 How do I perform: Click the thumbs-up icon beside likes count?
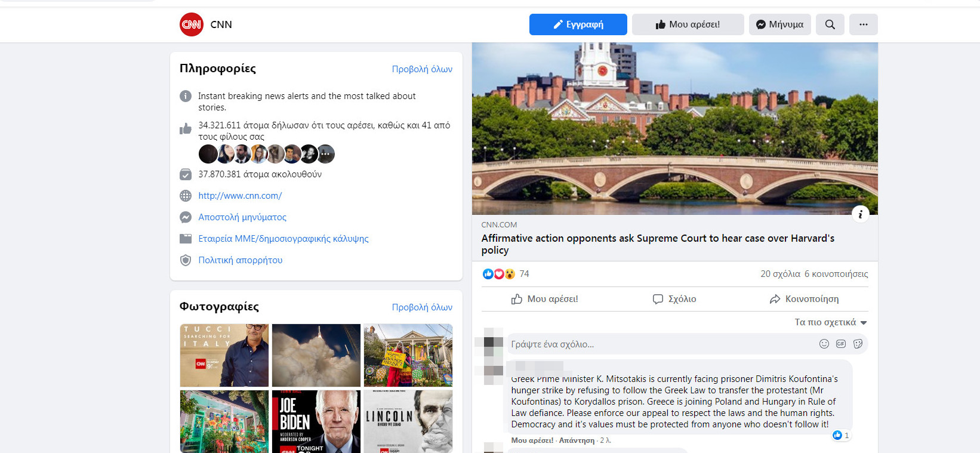click(186, 128)
